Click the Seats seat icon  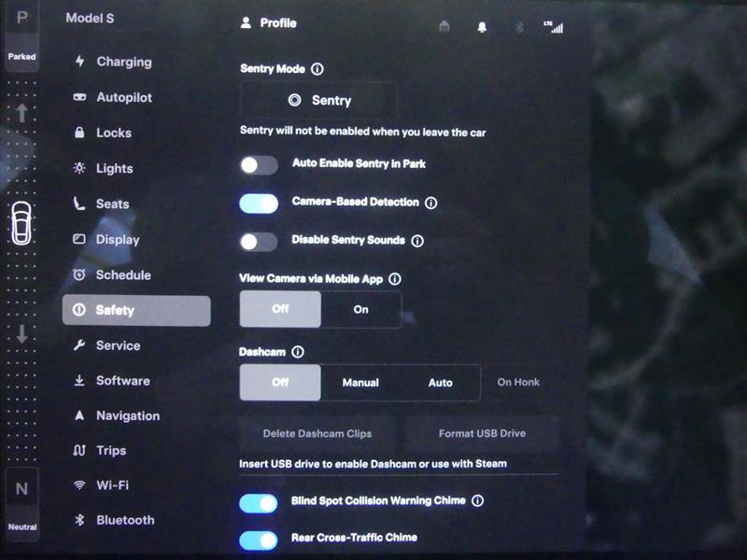[x=79, y=203]
